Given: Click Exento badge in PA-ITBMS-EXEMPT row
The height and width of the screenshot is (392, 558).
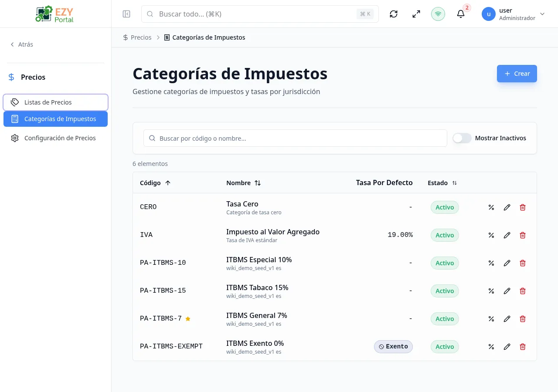Looking at the screenshot, I should [393, 347].
